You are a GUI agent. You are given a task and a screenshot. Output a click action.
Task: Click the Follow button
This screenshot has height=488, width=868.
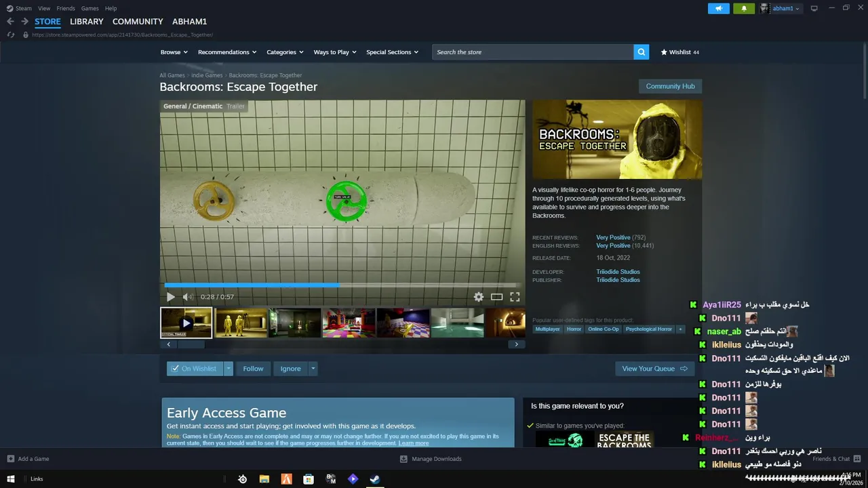253,369
